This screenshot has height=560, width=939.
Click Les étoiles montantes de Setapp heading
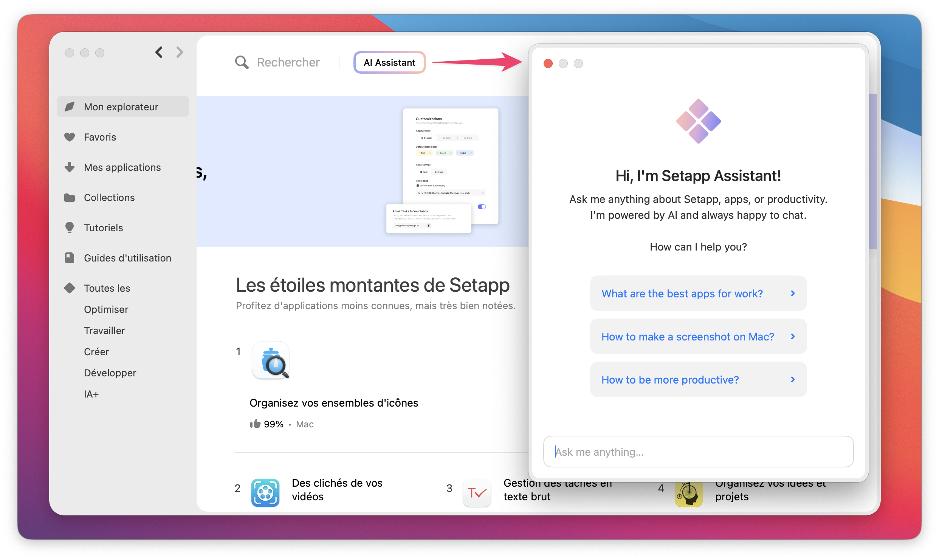pyautogui.click(x=373, y=285)
